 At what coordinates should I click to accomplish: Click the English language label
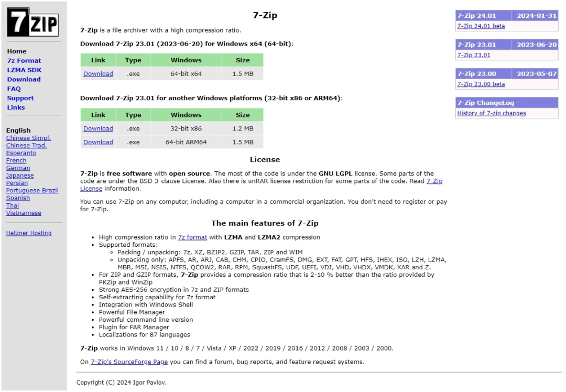[18, 130]
